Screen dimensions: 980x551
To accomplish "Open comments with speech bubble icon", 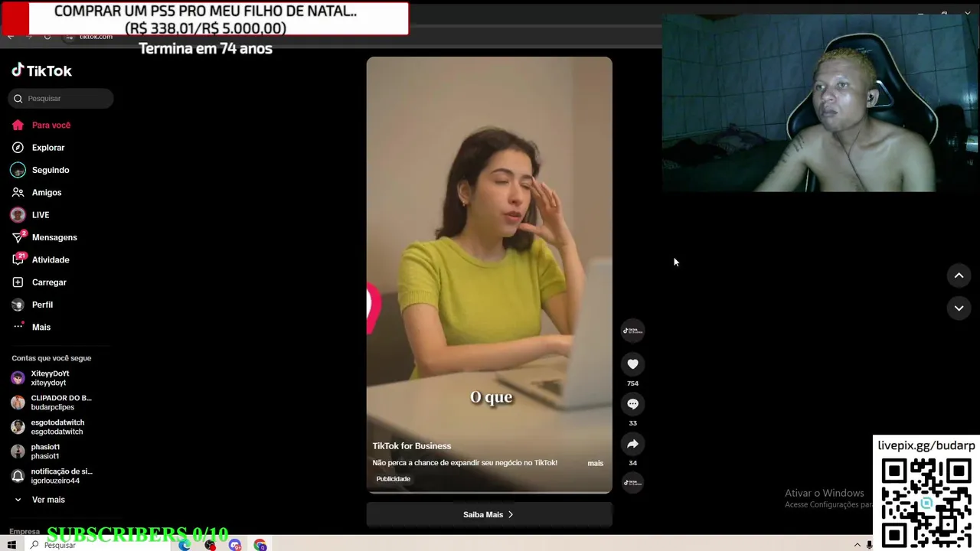I will pyautogui.click(x=632, y=404).
